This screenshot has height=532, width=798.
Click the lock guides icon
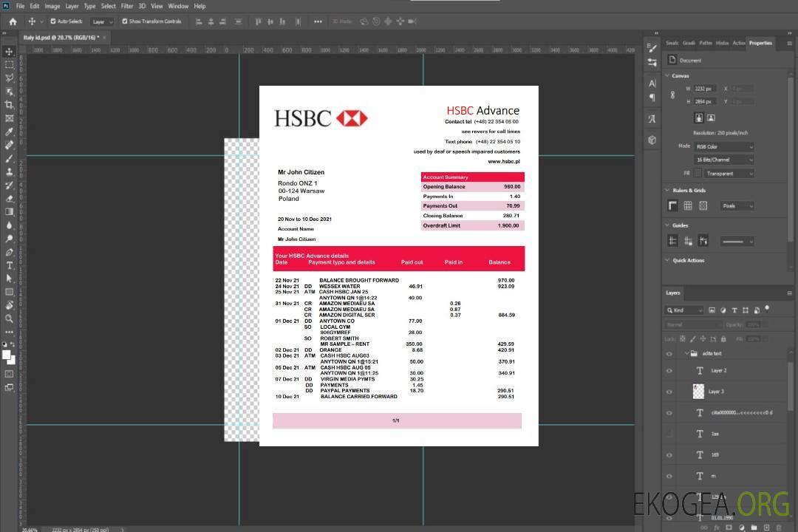pyautogui.click(x=688, y=241)
